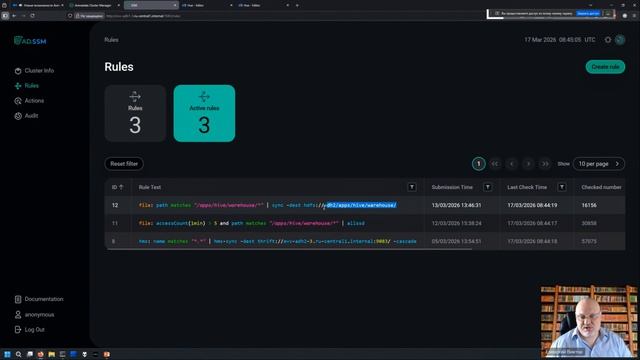Image resolution: width=640 pixels, height=360 pixels.
Task: Open the 10 per page dropdown
Action: pos(599,164)
